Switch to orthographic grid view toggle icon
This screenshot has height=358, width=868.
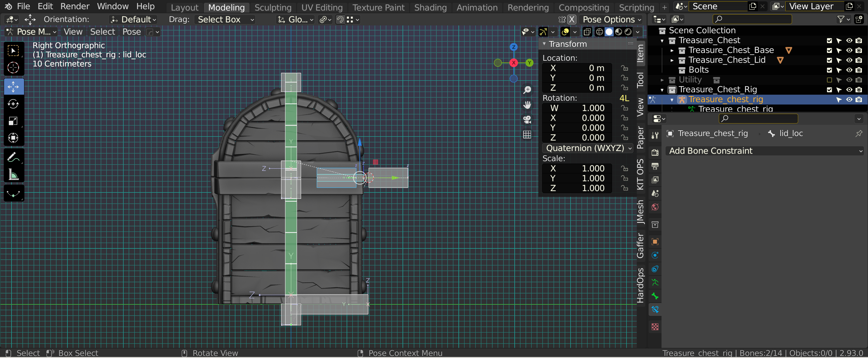coord(527,135)
